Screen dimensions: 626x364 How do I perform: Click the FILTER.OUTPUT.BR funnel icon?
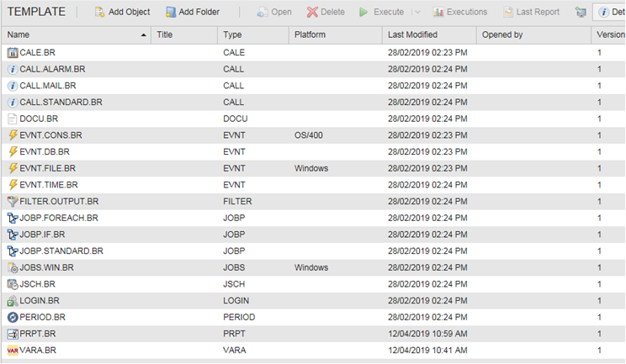click(13, 202)
